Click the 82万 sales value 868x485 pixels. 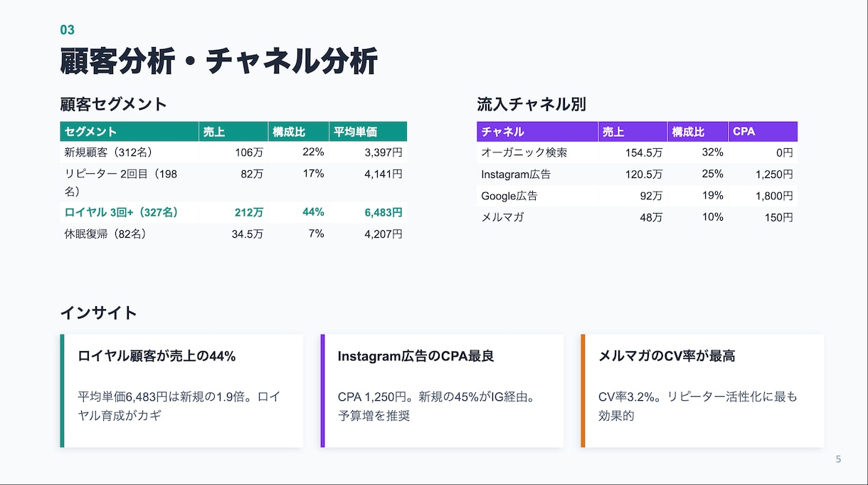tap(252, 174)
